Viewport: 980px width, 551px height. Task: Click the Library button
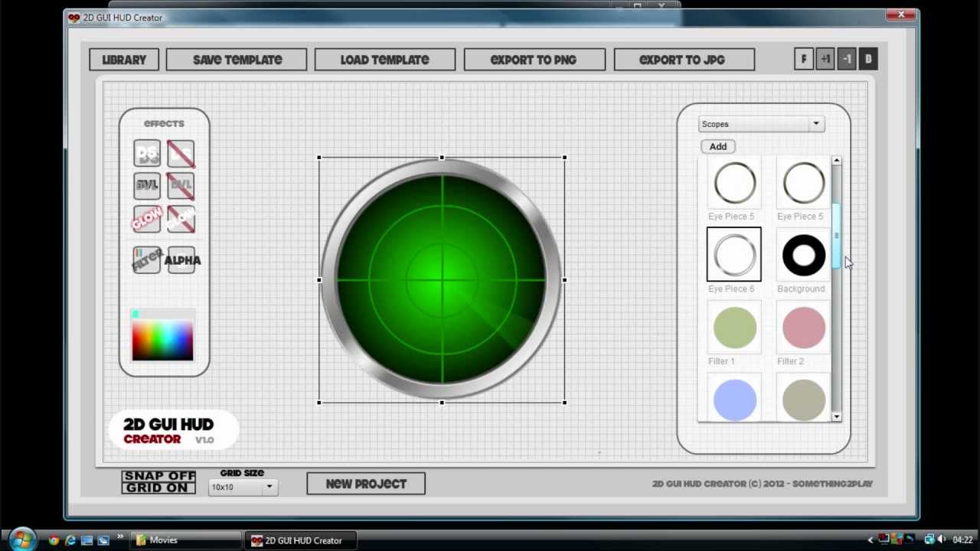coord(123,60)
